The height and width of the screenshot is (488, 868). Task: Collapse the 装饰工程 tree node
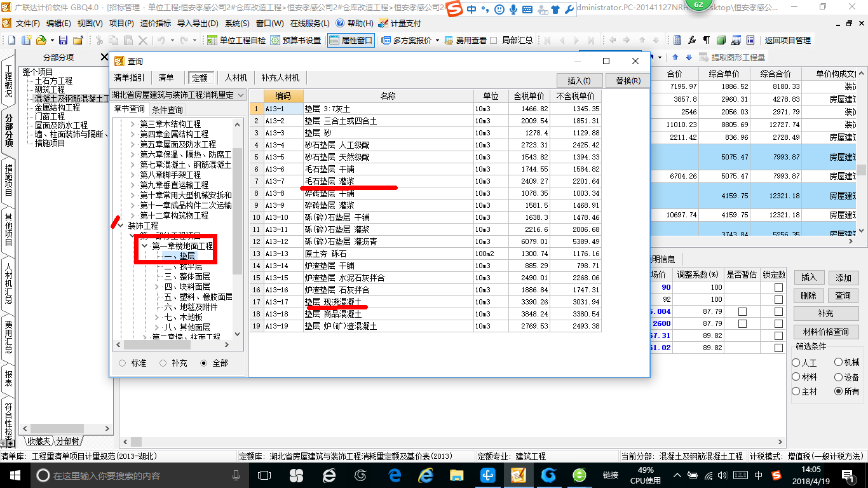click(121, 226)
